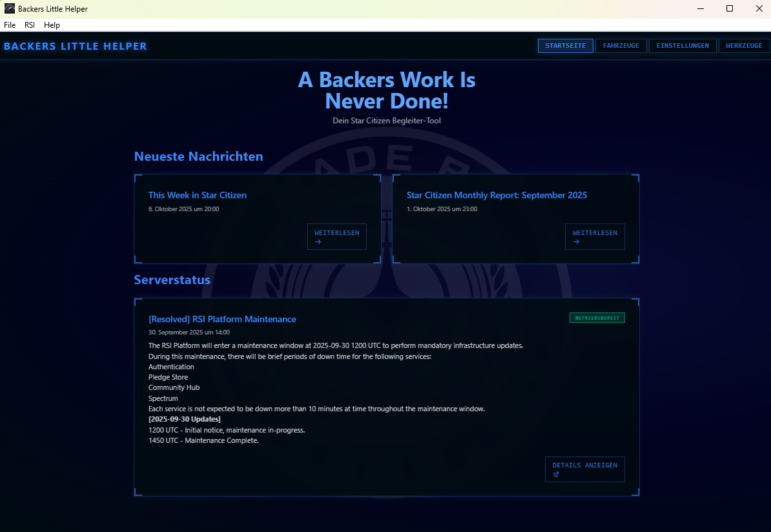The image size is (771, 532).
Task: Open the Help menu
Action: [x=52, y=25]
